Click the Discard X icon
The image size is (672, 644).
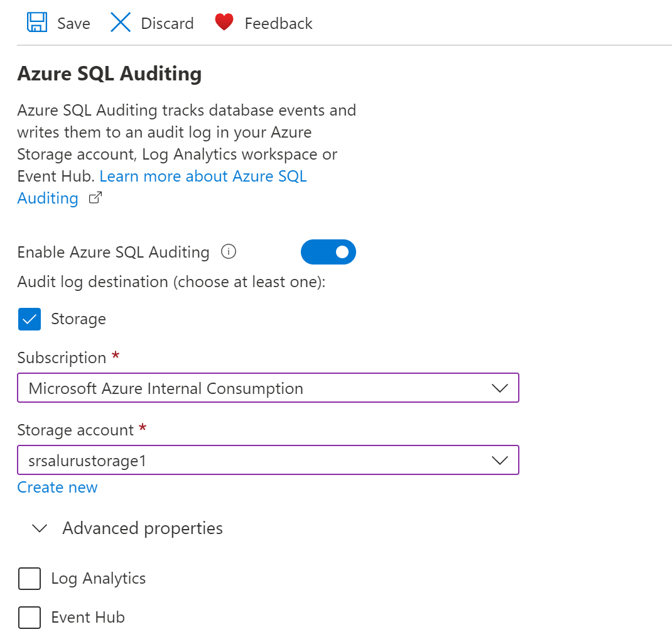click(x=120, y=23)
